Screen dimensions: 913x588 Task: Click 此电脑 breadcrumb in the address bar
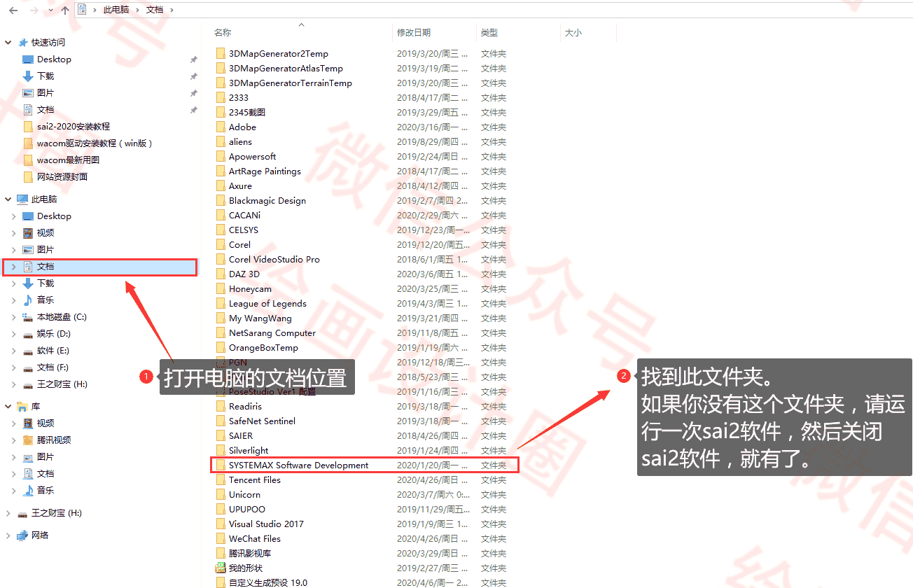tap(116, 10)
